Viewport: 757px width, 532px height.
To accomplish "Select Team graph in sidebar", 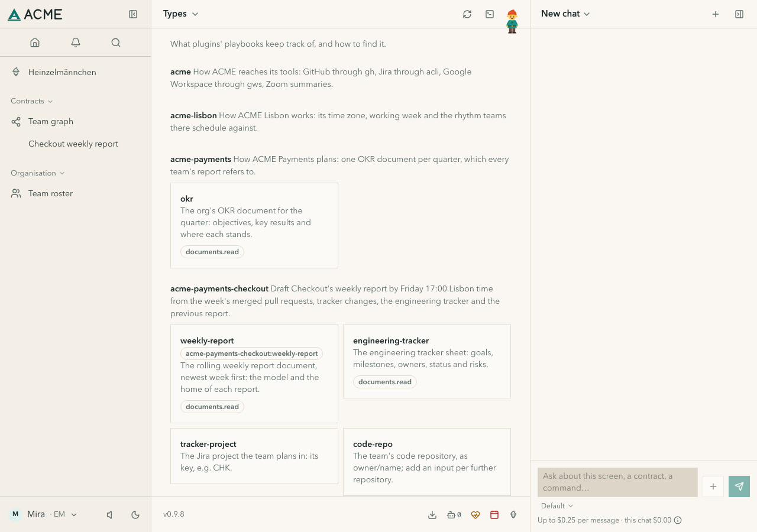I will pyautogui.click(x=76, y=121).
